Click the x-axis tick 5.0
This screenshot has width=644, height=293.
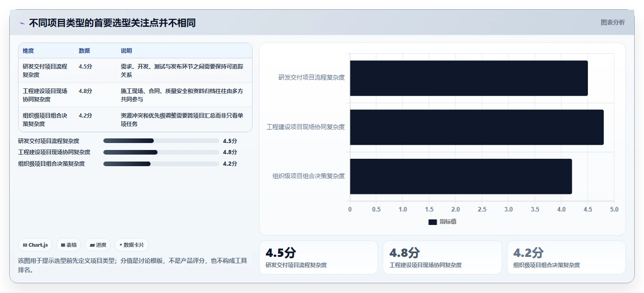tap(614, 209)
